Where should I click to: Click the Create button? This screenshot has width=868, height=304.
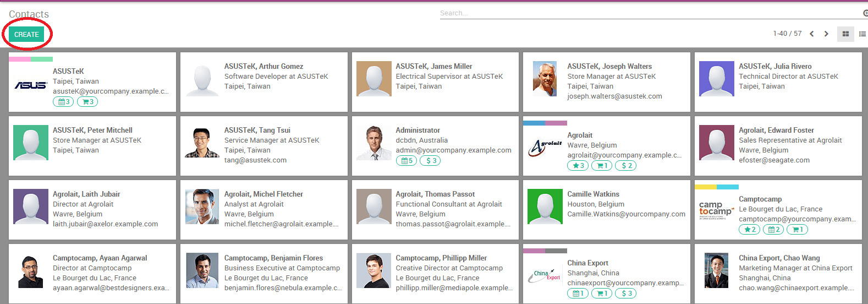26,35
